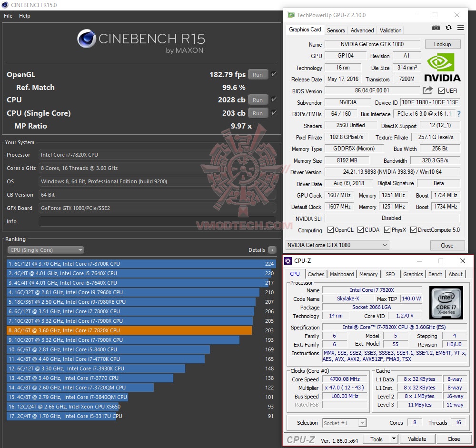The height and width of the screenshot is (448, 476).
Task: Click the GPU-Z title bar app icon
Action: pos(291,15)
